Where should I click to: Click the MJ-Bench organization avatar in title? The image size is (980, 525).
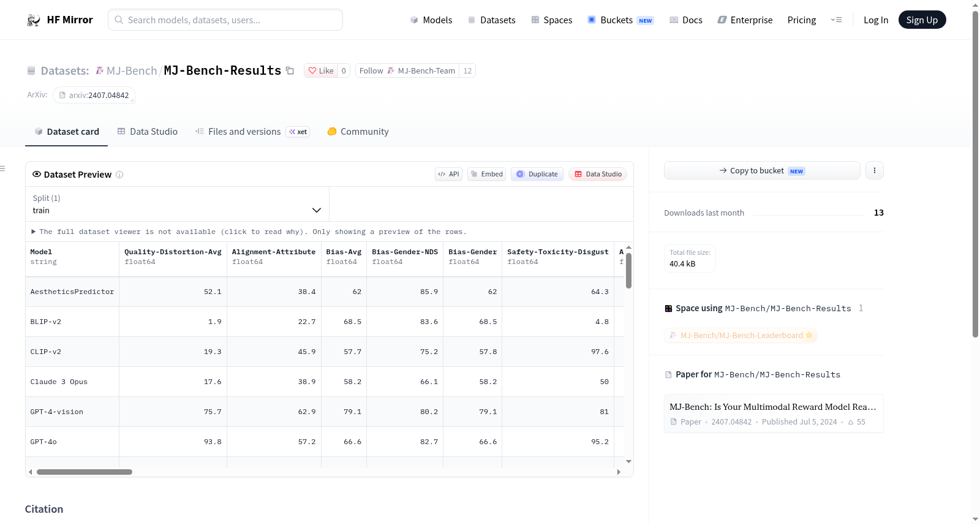tap(100, 71)
